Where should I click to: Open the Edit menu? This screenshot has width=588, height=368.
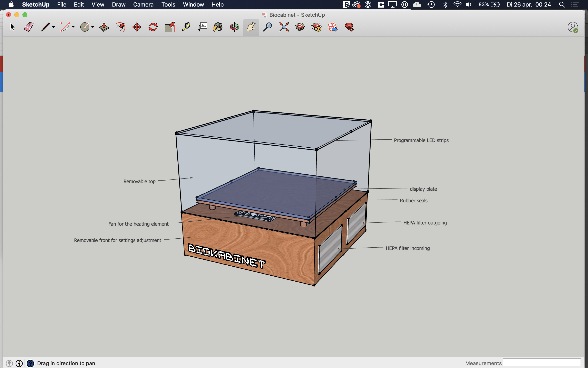click(x=79, y=5)
